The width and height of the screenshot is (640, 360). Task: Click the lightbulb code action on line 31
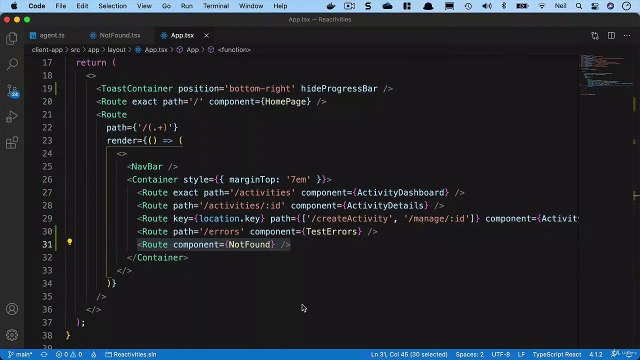[x=69, y=242]
